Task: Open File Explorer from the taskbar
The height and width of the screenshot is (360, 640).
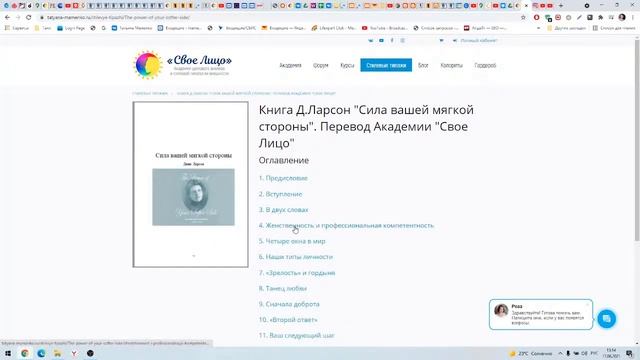Action: [58, 353]
